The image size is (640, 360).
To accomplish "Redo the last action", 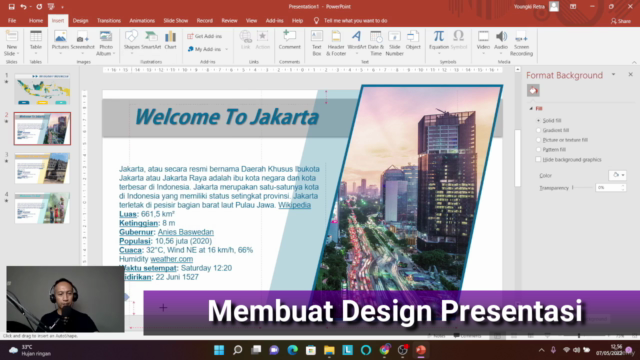I will tap(39, 7).
